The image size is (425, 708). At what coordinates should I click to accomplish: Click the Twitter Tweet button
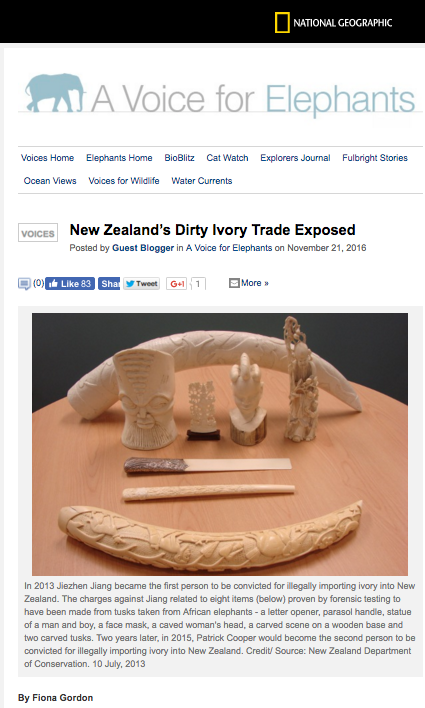click(141, 284)
